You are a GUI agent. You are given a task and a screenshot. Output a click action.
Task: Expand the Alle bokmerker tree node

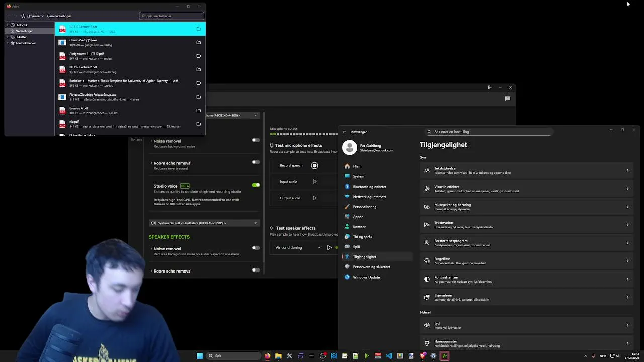8,43
